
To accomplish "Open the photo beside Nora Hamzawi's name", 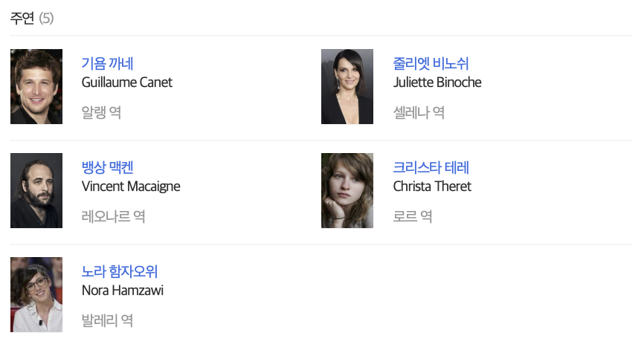I will pyautogui.click(x=36, y=295).
